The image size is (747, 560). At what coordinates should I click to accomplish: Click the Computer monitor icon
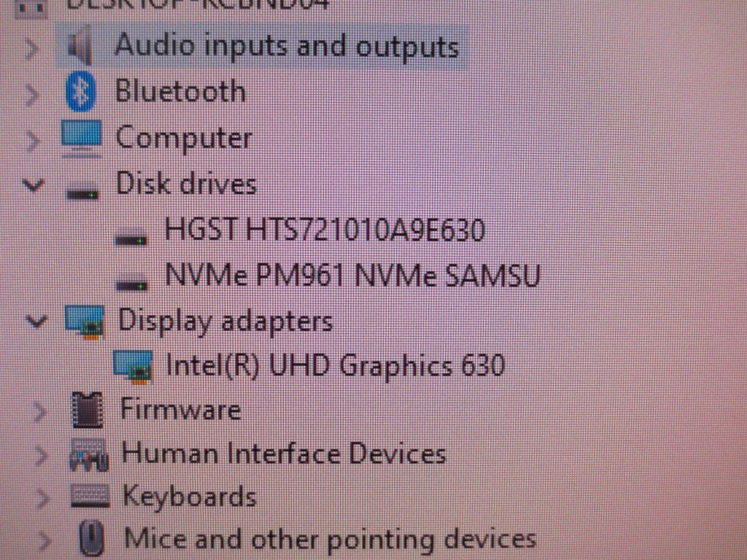(x=81, y=138)
